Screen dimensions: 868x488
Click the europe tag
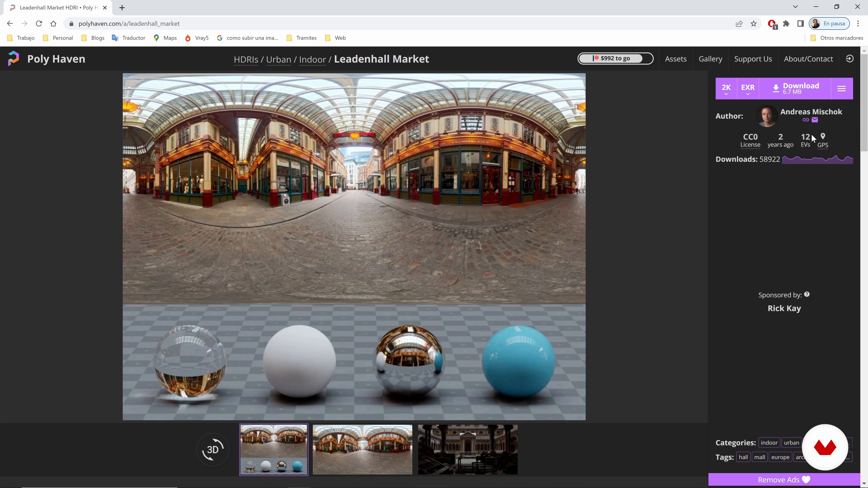780,457
